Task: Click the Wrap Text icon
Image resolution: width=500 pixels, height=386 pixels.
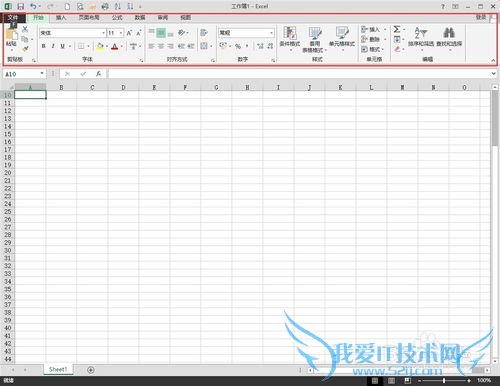Action: click(204, 32)
